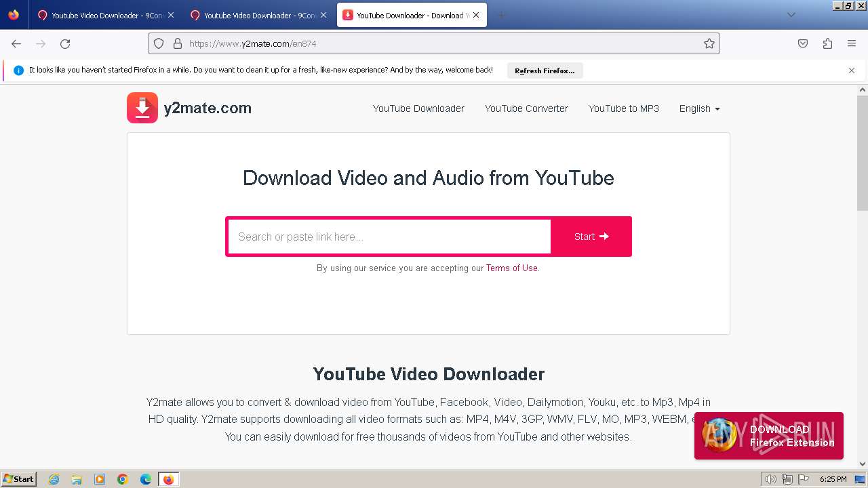Image resolution: width=868 pixels, height=488 pixels.
Task: Open the YouTube Converter nav link
Action: [526, 108]
